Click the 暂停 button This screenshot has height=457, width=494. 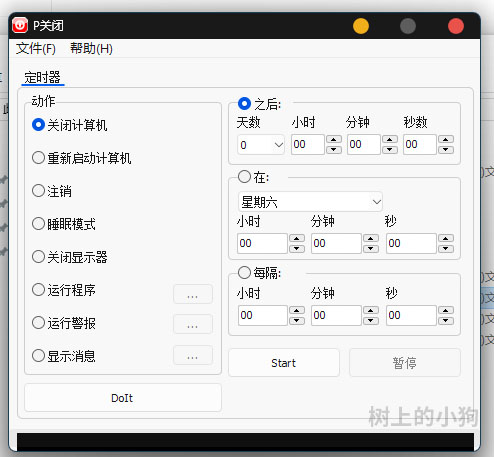(405, 363)
